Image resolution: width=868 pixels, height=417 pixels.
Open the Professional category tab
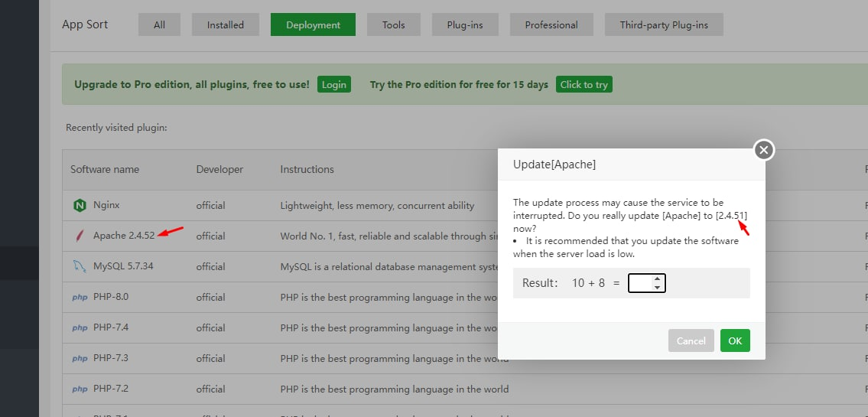click(x=551, y=24)
